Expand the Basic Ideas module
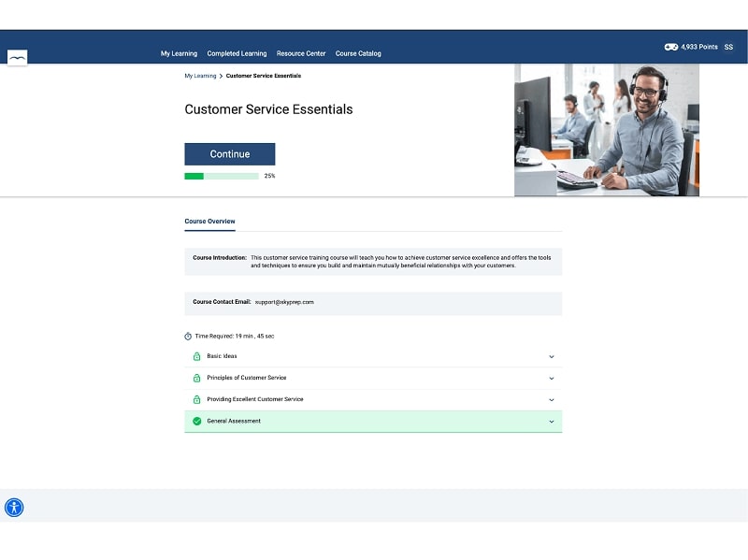748x560 pixels. 551,356
